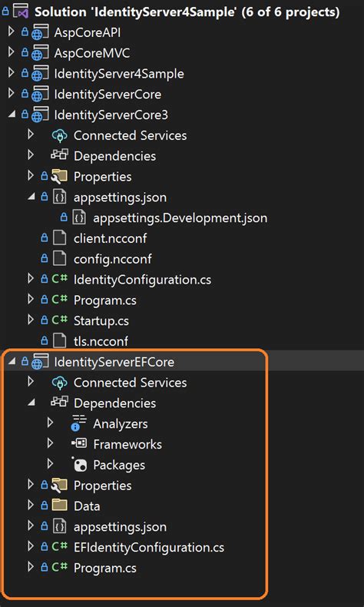Image resolution: width=364 pixels, height=607 pixels.
Task: Click the lock icon beside tls.ncconf
Action: (45, 341)
